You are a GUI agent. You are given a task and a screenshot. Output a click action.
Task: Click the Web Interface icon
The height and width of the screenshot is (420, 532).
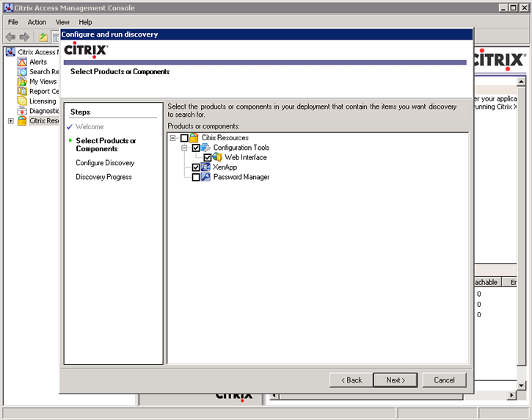click(217, 157)
